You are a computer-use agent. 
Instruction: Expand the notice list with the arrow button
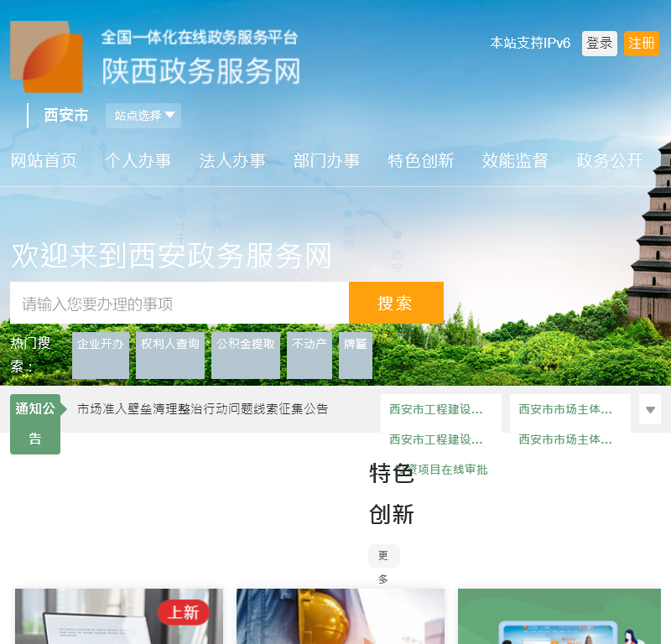tap(650, 410)
